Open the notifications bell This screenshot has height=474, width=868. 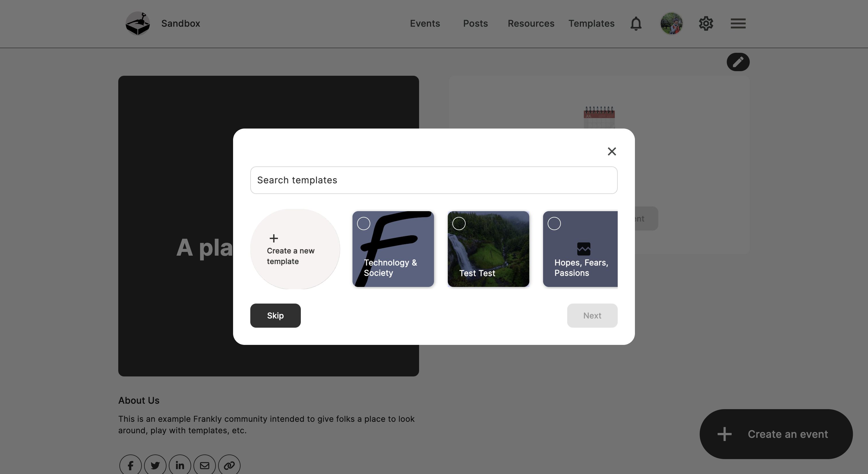[x=636, y=24]
